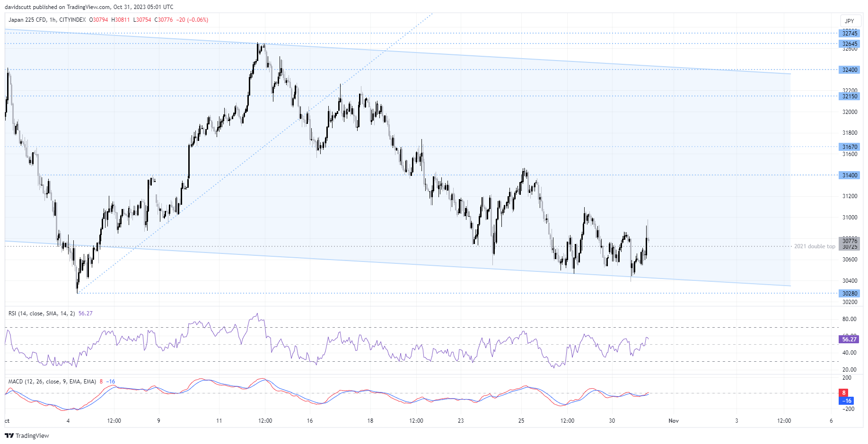The width and height of the screenshot is (868, 444).
Task: Click the −20 (−0.06%) change readout
Action: coord(192,20)
